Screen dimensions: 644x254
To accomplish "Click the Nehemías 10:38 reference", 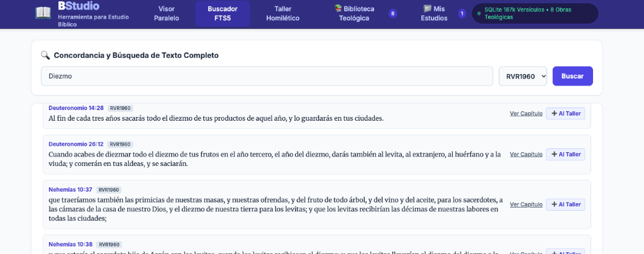I will (x=70, y=244).
